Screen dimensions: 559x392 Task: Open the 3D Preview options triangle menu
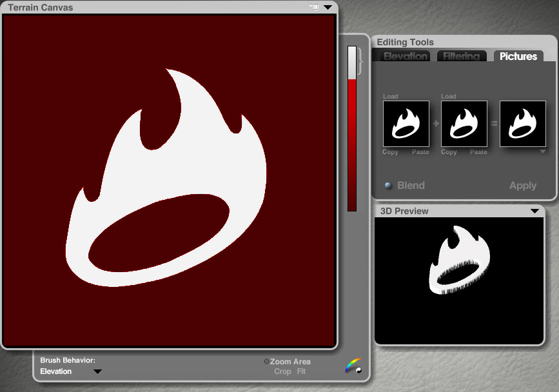coord(534,211)
